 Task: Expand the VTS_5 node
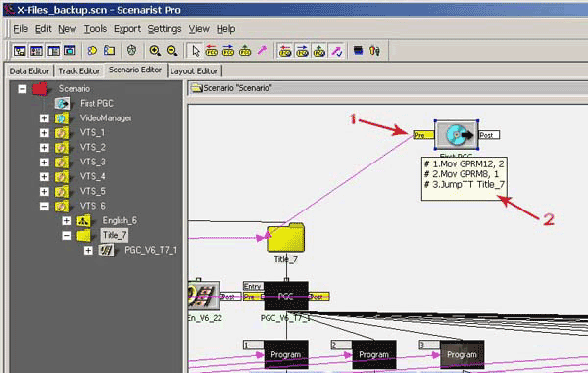click(x=44, y=191)
